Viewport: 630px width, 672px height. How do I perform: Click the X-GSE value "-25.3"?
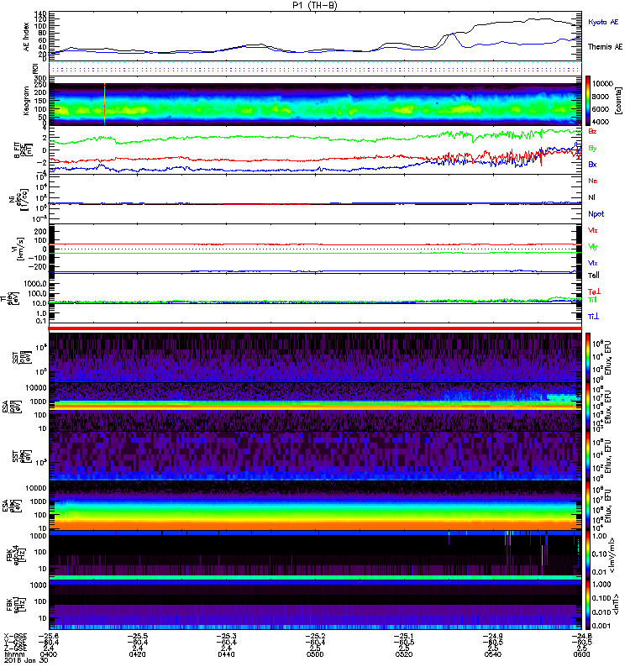coord(226,636)
